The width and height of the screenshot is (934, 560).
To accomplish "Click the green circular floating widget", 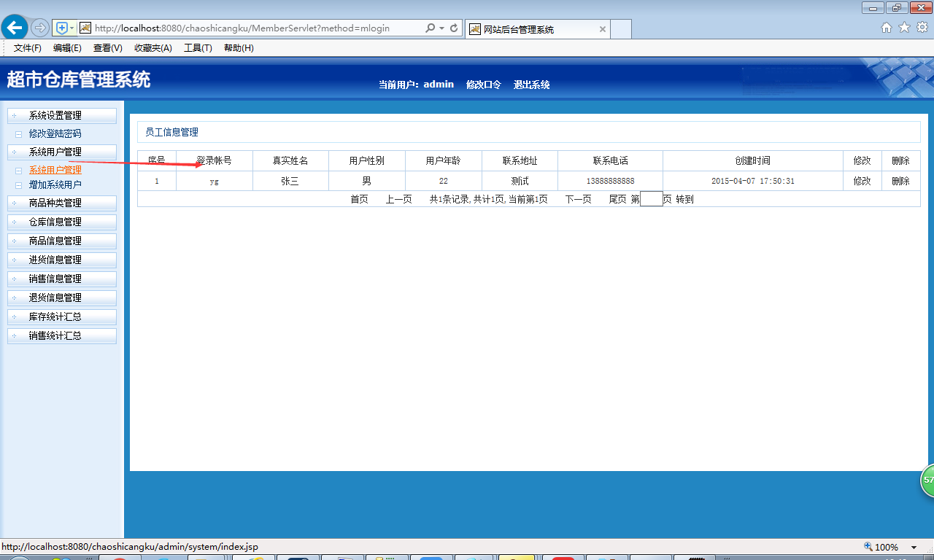I will point(927,481).
